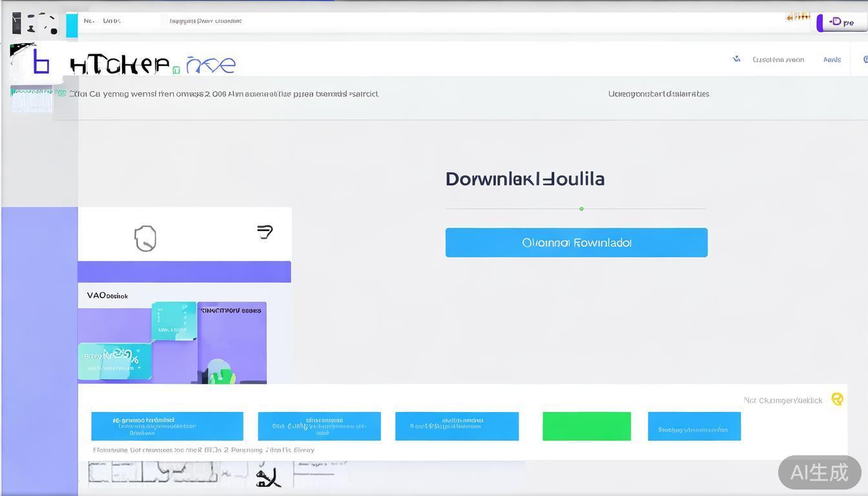Viewport: 868px width, 496px height.
Task: Click the green dot on the line under the heading
Action: [581, 209]
